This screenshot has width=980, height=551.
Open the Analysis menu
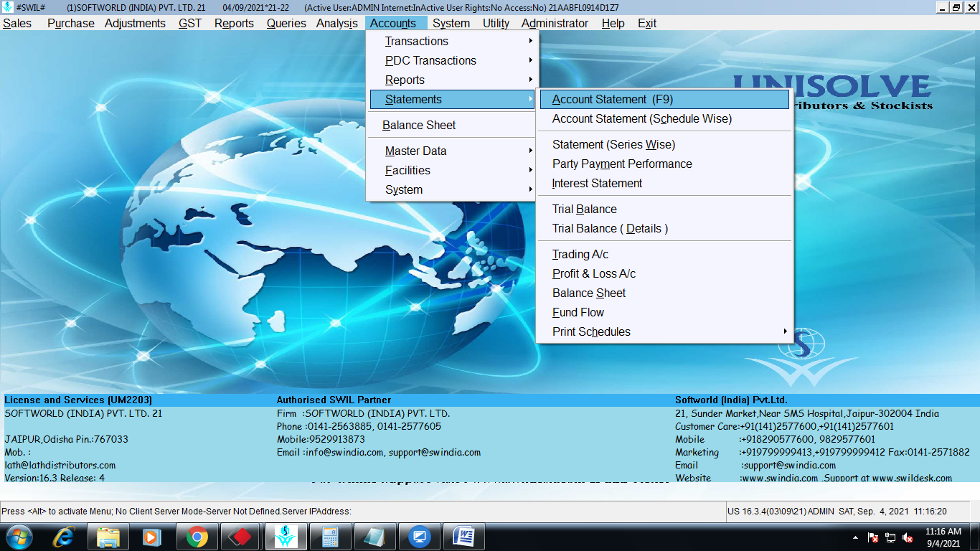click(x=337, y=23)
